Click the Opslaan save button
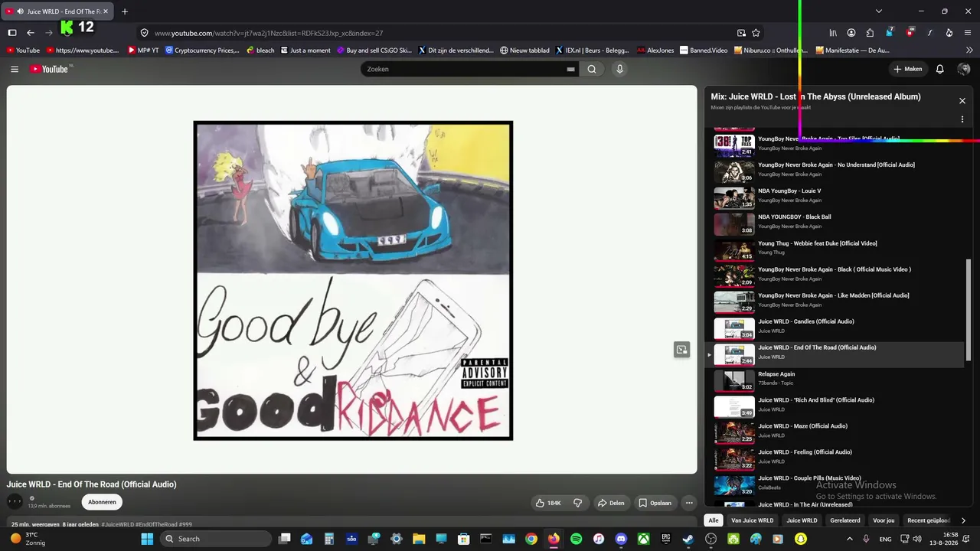Image resolution: width=980 pixels, height=551 pixels. 655,503
